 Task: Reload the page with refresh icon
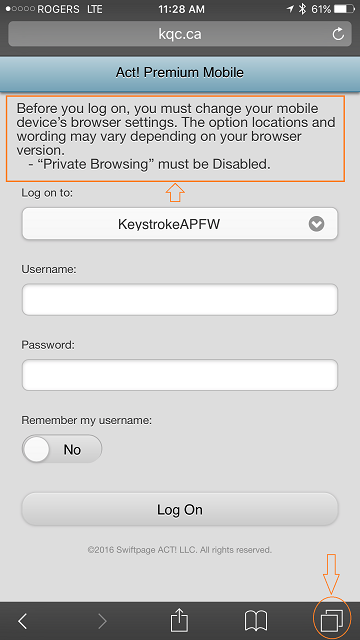(338, 34)
